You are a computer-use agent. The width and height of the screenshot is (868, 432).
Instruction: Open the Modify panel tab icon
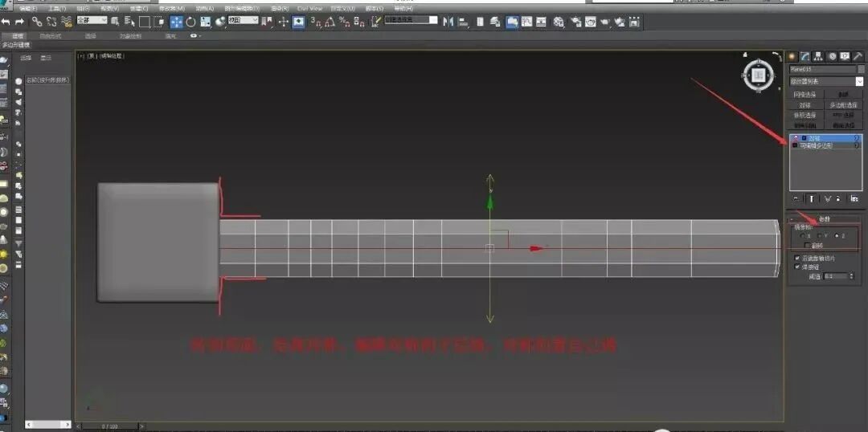point(805,56)
